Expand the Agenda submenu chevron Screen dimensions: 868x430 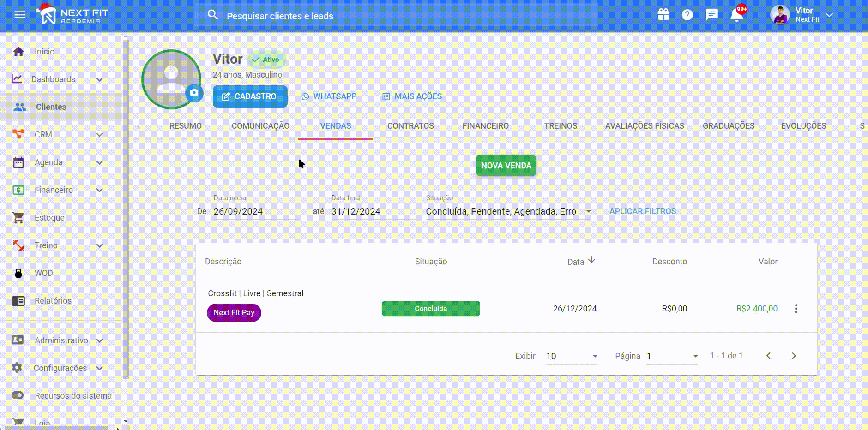pos(99,162)
